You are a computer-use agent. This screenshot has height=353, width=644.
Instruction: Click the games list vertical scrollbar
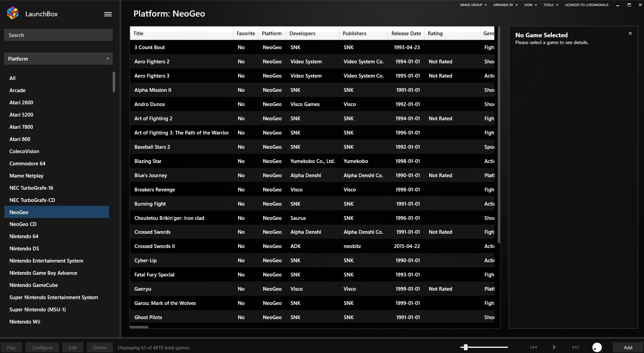pyautogui.click(x=498, y=135)
